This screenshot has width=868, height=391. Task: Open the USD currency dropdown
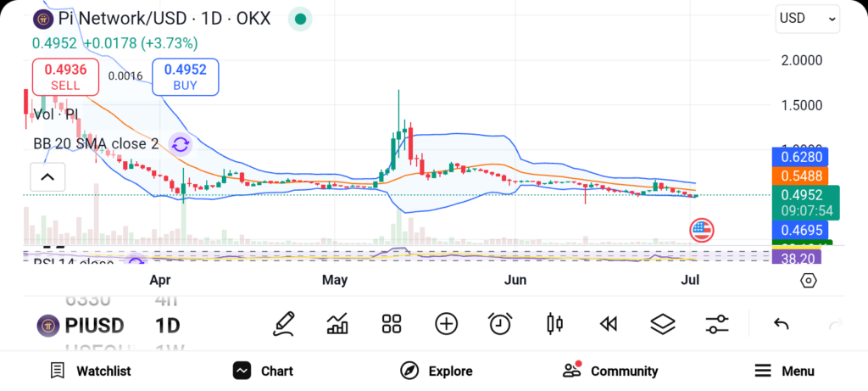(x=808, y=19)
